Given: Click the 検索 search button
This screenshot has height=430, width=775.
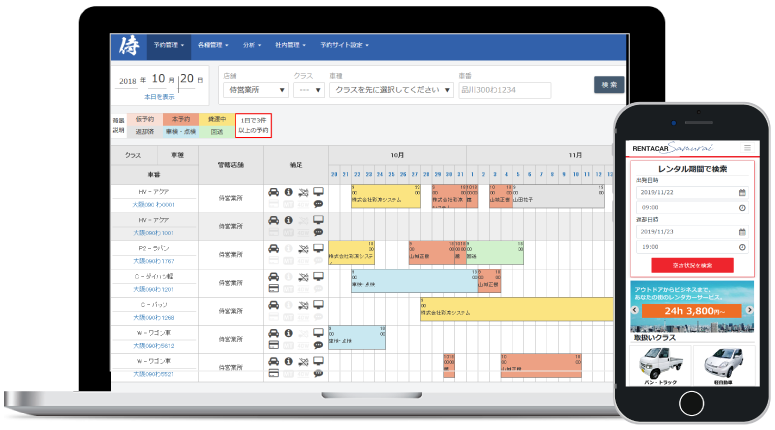Looking at the screenshot, I should pyautogui.click(x=609, y=85).
